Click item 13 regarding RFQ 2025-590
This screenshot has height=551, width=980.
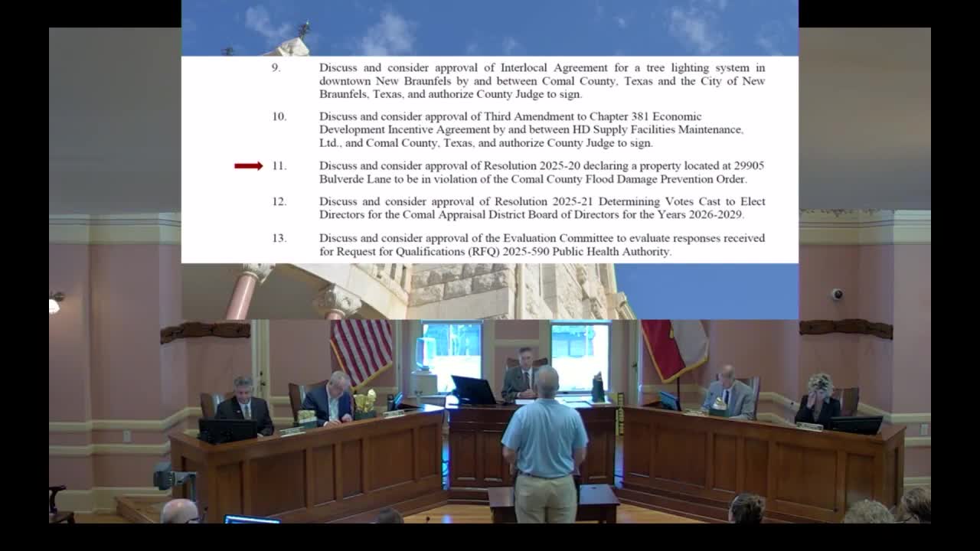click(x=536, y=244)
